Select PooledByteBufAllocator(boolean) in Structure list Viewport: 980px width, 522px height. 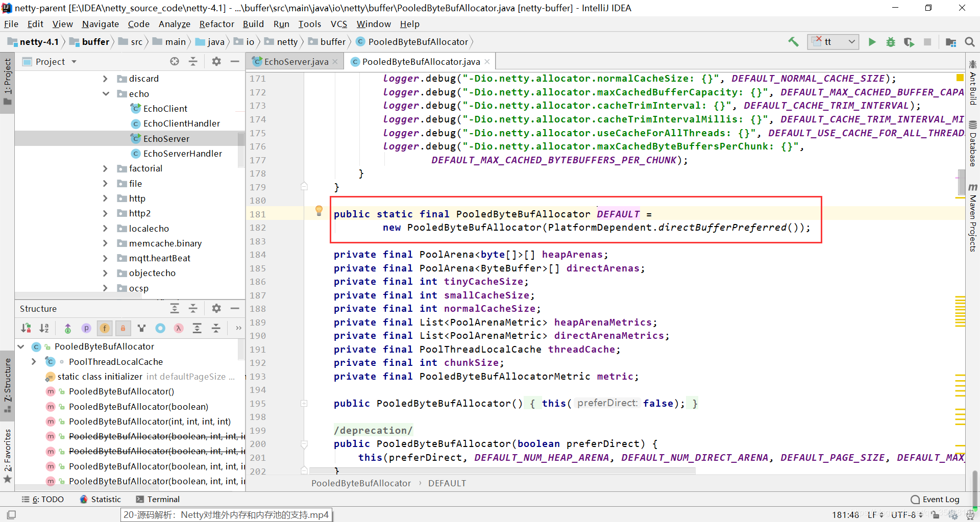point(138,407)
